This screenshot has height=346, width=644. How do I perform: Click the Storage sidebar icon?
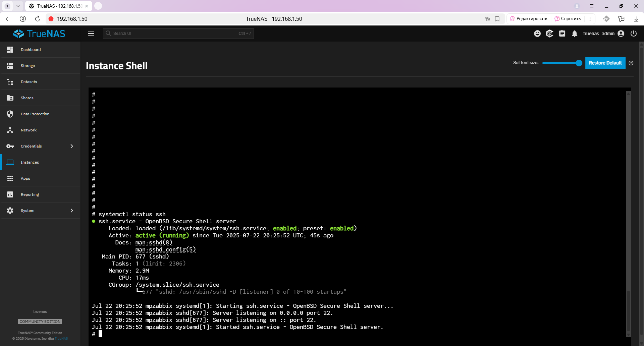[10, 66]
